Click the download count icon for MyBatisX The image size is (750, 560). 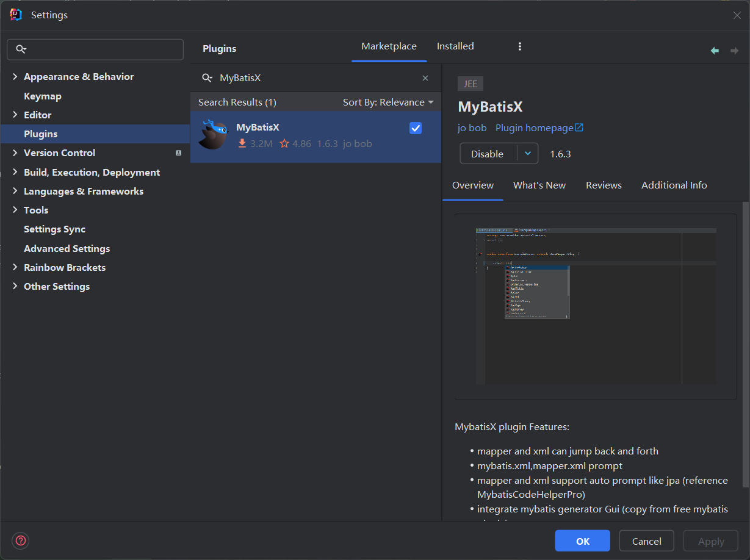[242, 144]
